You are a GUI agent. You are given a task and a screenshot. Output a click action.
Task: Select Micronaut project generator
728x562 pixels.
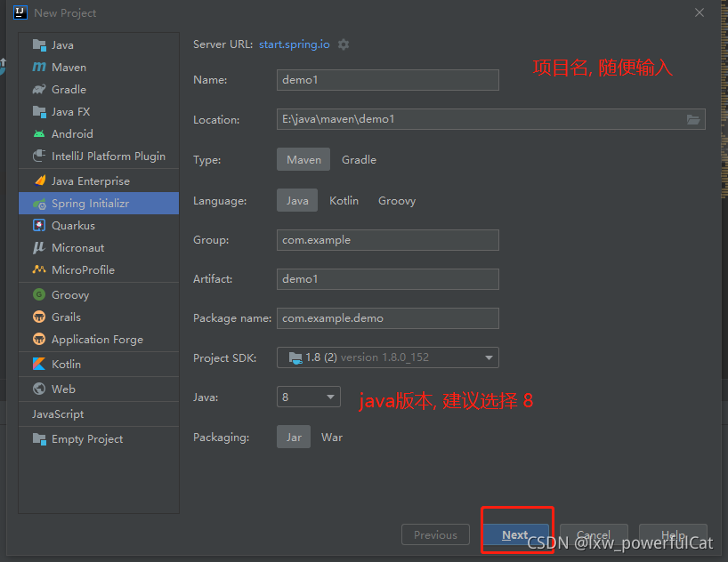(99, 248)
